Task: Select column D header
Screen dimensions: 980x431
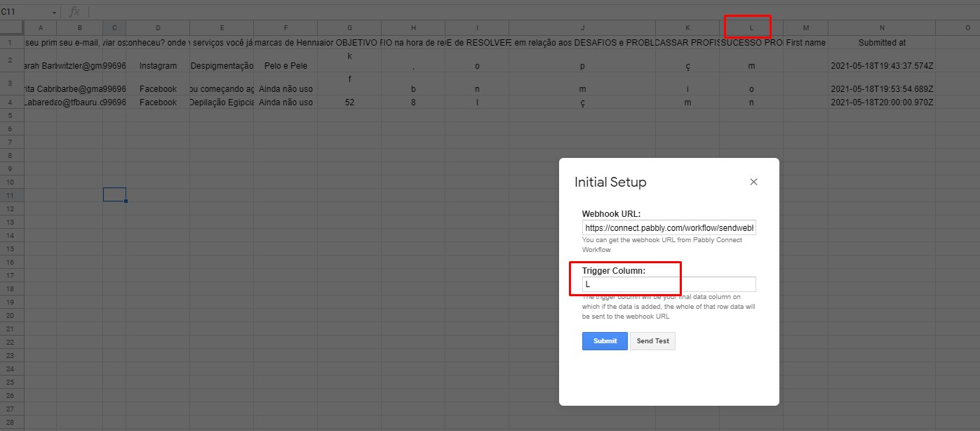Action: point(158,27)
